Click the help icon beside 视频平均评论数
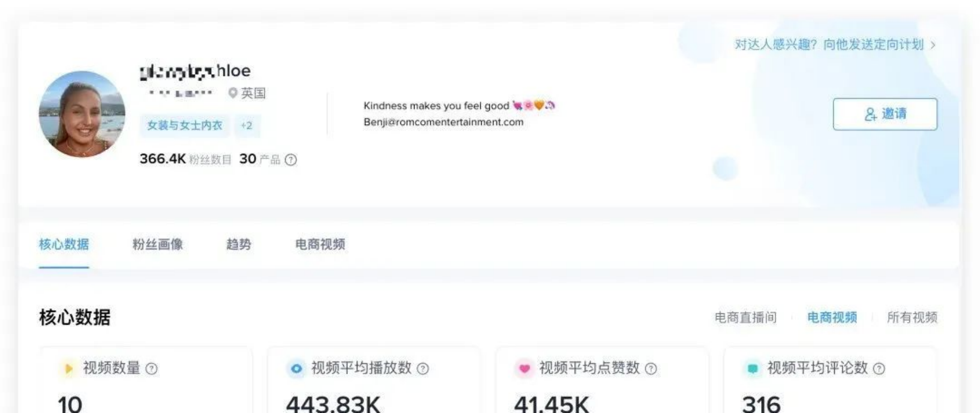Screen dimensions: 980x413 [x=879, y=369]
